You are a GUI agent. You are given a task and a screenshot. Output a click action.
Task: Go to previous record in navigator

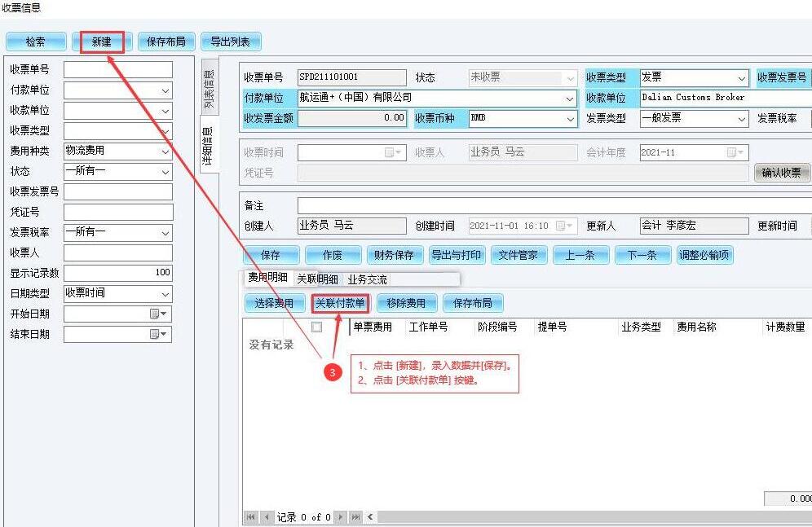[x=265, y=517]
